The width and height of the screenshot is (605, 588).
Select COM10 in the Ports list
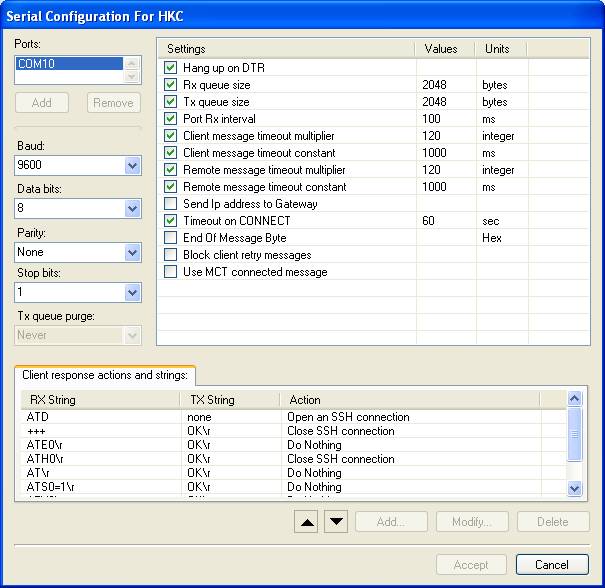click(68, 64)
